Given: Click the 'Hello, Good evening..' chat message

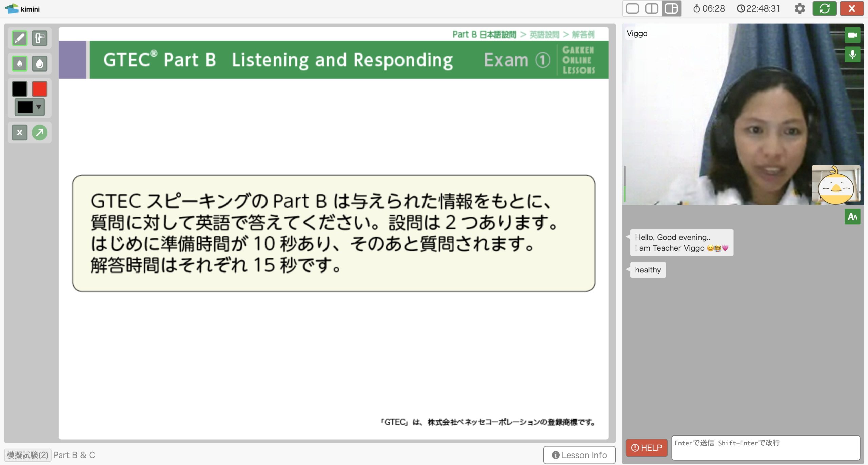Looking at the screenshot, I should pos(682,243).
